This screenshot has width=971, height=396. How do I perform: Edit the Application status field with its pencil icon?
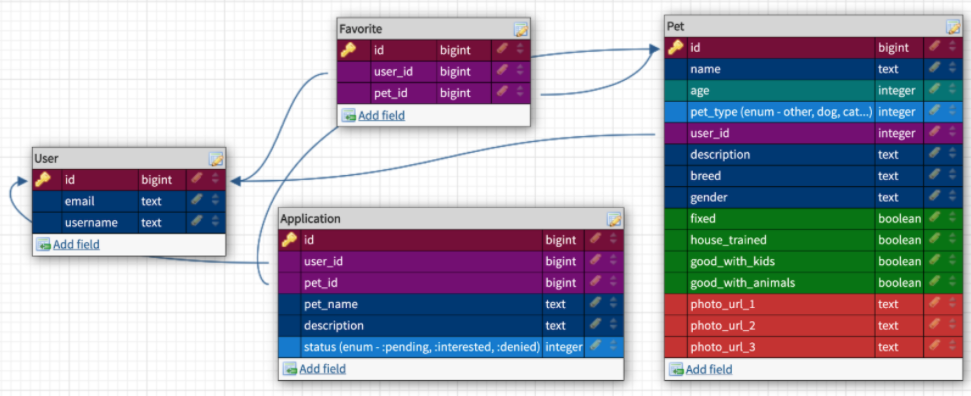tap(594, 347)
